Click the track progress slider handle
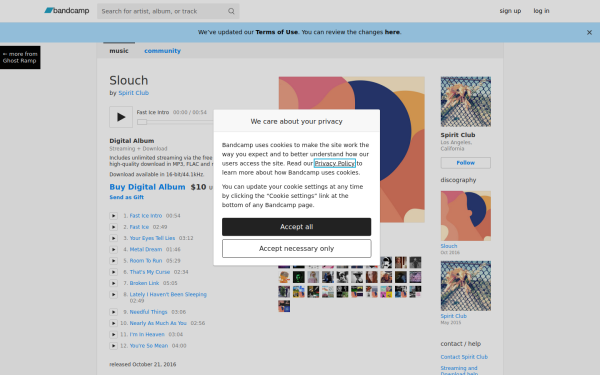Viewport: 600px width, 375px height. (x=142, y=122)
